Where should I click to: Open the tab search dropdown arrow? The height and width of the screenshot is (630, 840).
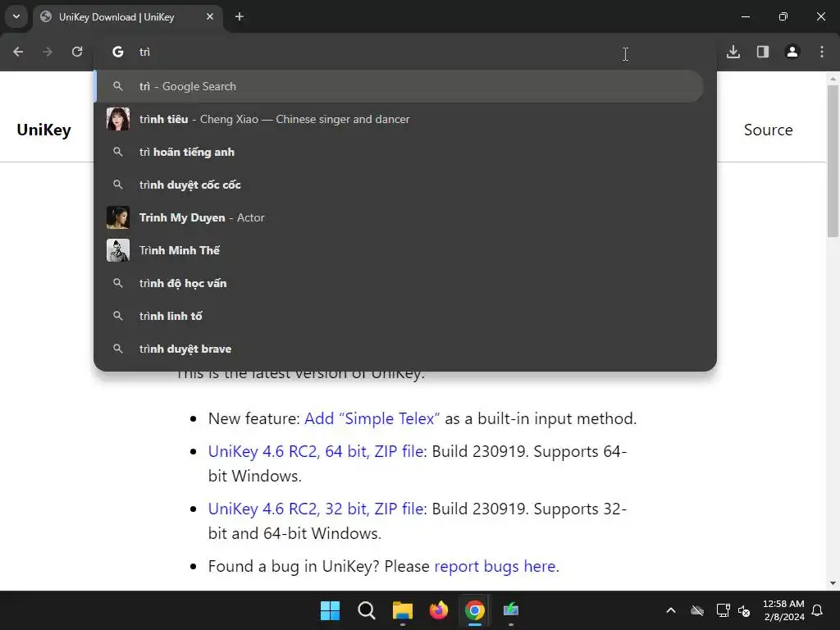16,16
